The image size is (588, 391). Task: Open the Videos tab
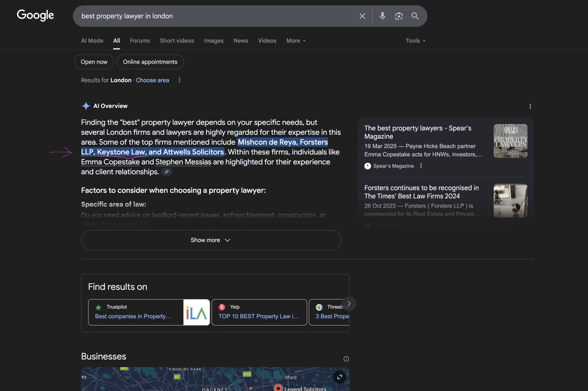[267, 41]
